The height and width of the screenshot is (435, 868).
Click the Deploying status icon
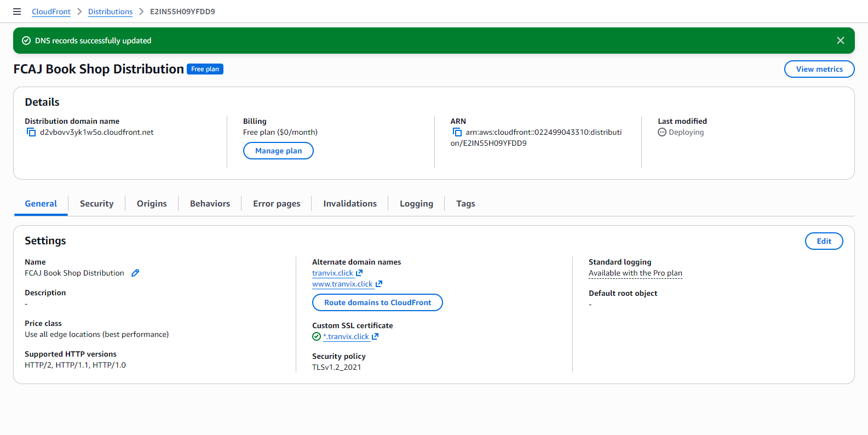pyautogui.click(x=662, y=132)
